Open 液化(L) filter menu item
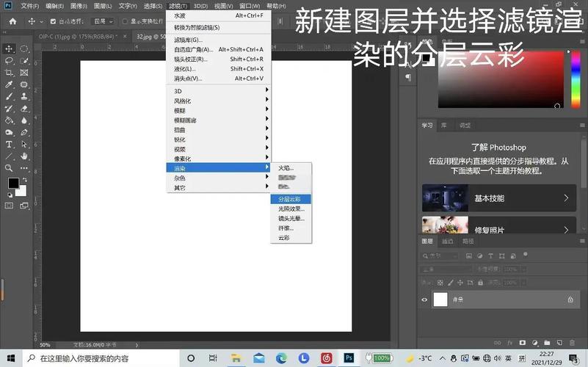 tap(218, 69)
